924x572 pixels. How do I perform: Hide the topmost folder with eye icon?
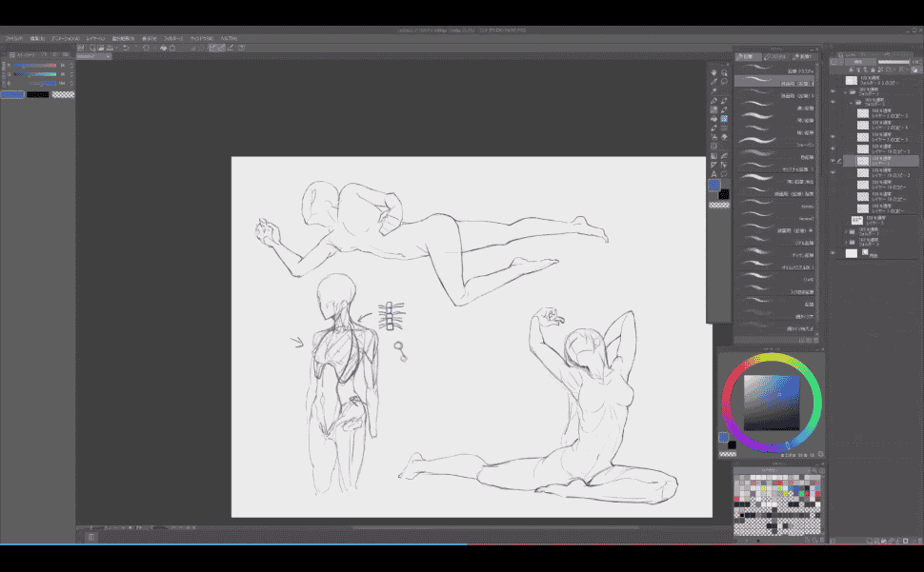click(833, 91)
